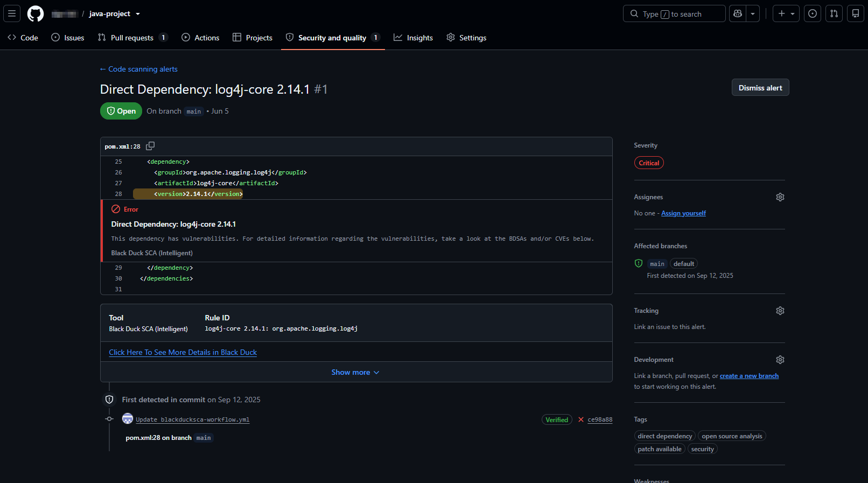Click the GitHub logo home icon
Screen dimensions: 868x483
36,13
